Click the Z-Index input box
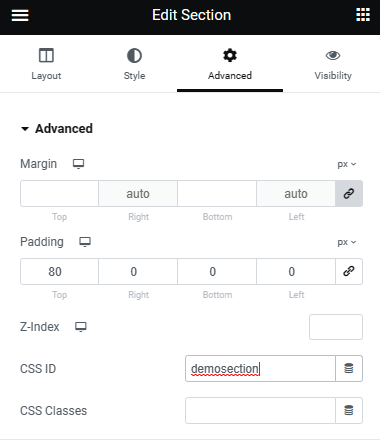The width and height of the screenshot is (380, 446). click(x=336, y=327)
